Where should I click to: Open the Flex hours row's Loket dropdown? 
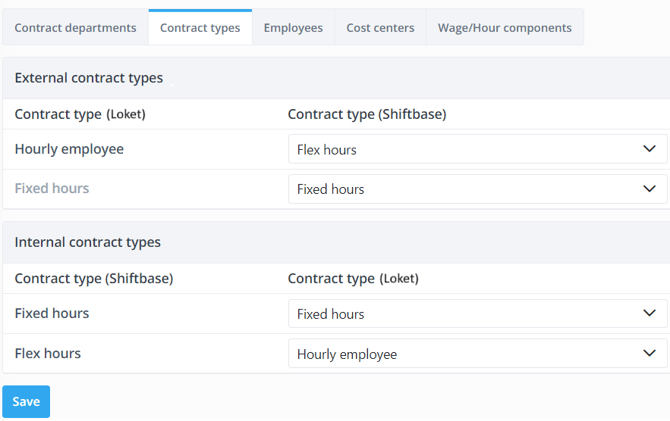pos(476,354)
